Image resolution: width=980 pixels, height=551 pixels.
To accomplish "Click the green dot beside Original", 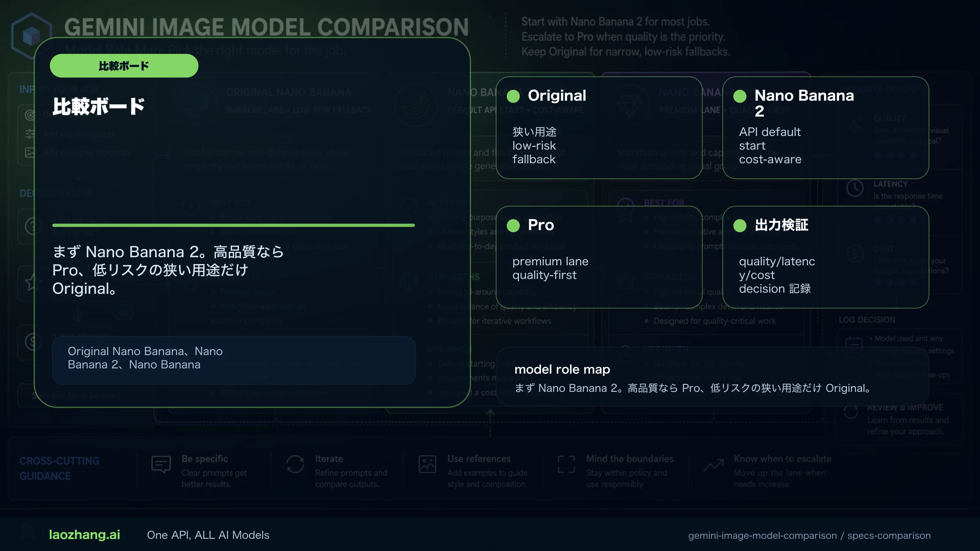I will coord(513,96).
